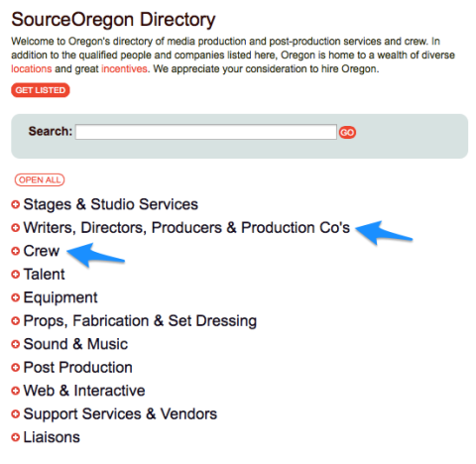Viewport: 476px width, 464px height.
Task: Expand Writers, Directors, Producers & Production Co's
Action: (x=186, y=228)
